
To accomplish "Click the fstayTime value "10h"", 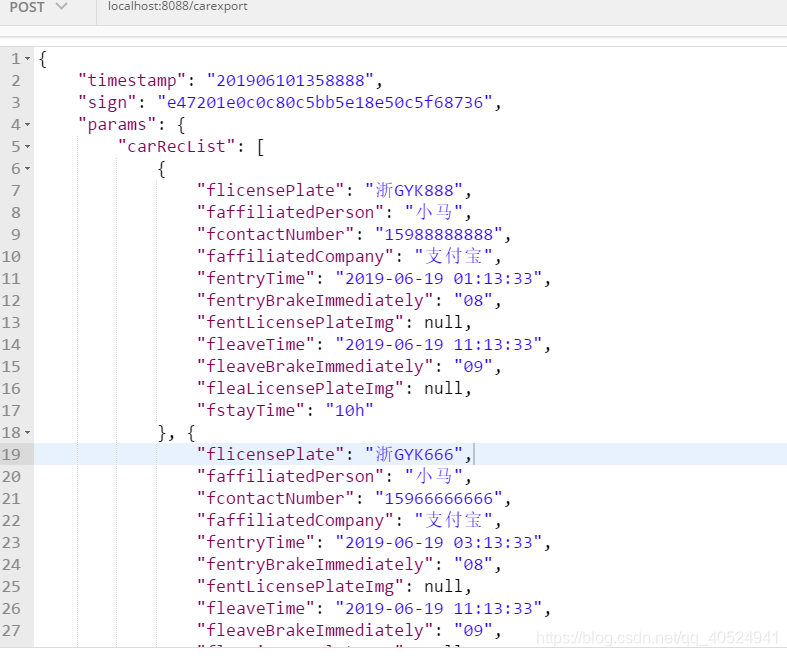I will click(349, 411).
